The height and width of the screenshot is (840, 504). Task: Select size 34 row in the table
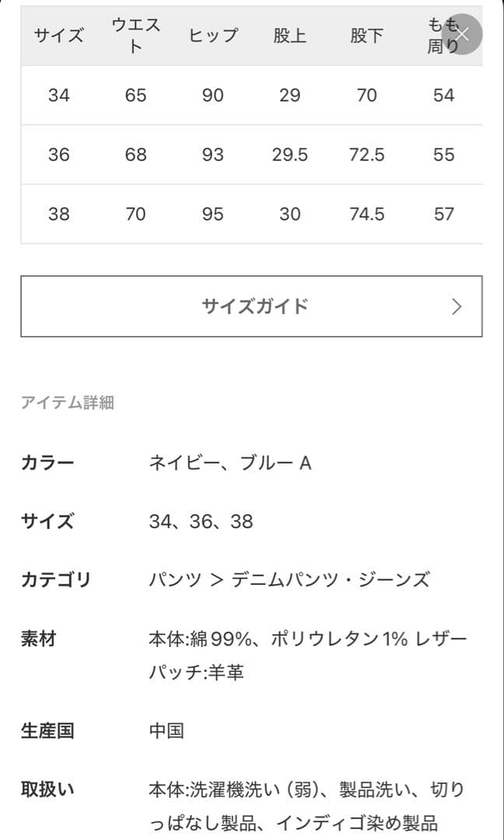point(58,95)
